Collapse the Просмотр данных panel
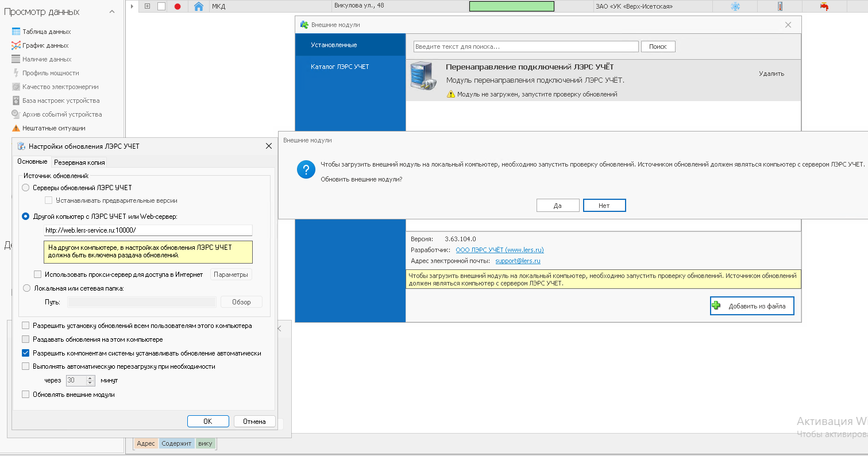The image size is (868, 456). pyautogui.click(x=112, y=12)
